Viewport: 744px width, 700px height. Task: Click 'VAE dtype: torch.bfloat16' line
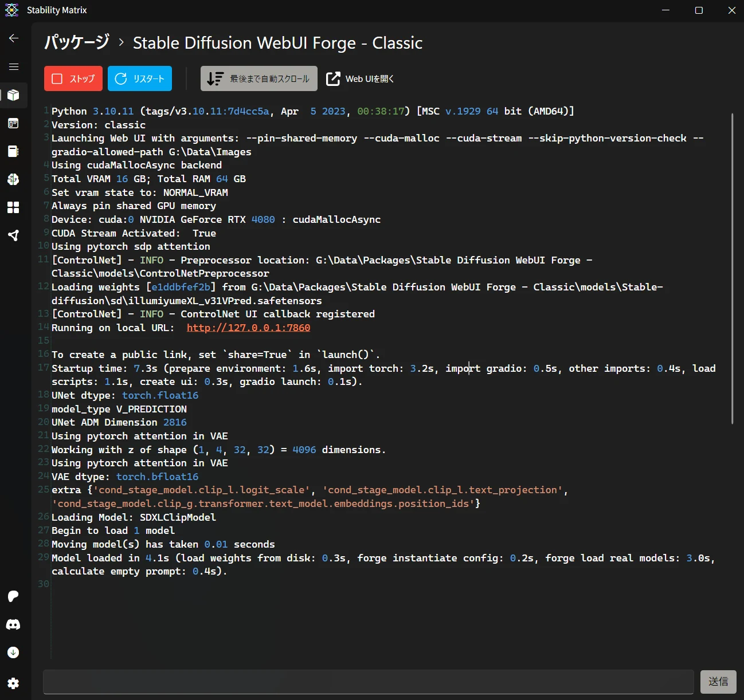[125, 477]
